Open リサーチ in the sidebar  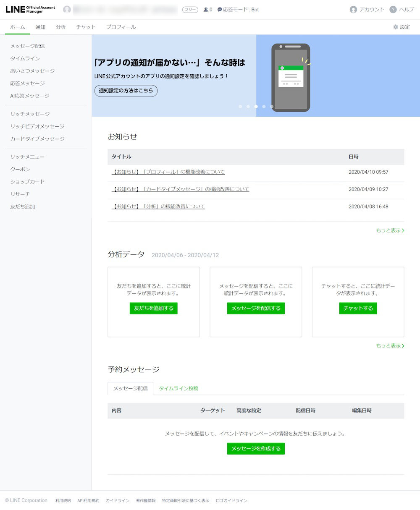[20, 194]
